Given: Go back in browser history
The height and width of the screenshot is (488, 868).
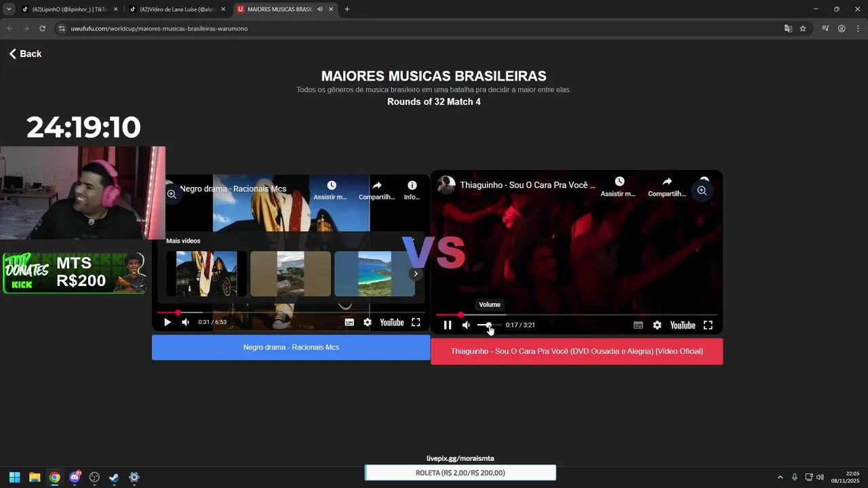Looking at the screenshot, I should coord(9,28).
